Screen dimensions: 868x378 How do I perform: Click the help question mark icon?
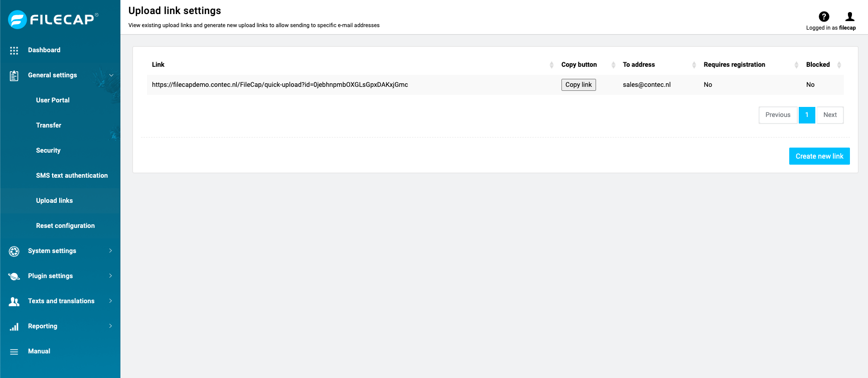coord(824,16)
